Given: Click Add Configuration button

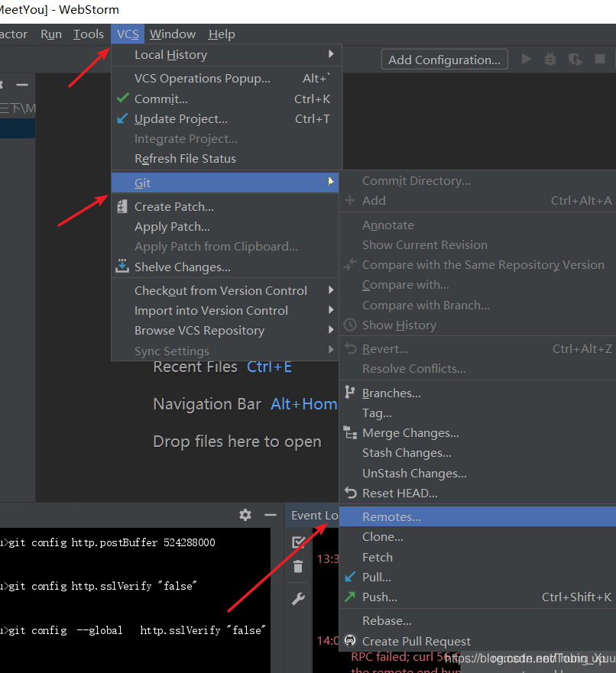Looking at the screenshot, I should point(444,60).
